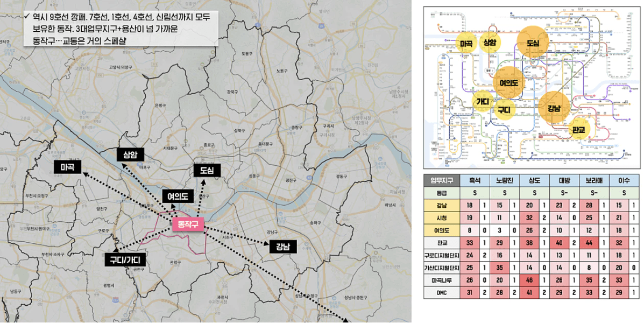Select the value 3 in 노량진's 여의도 row
644x323 pixels.
(499, 230)
